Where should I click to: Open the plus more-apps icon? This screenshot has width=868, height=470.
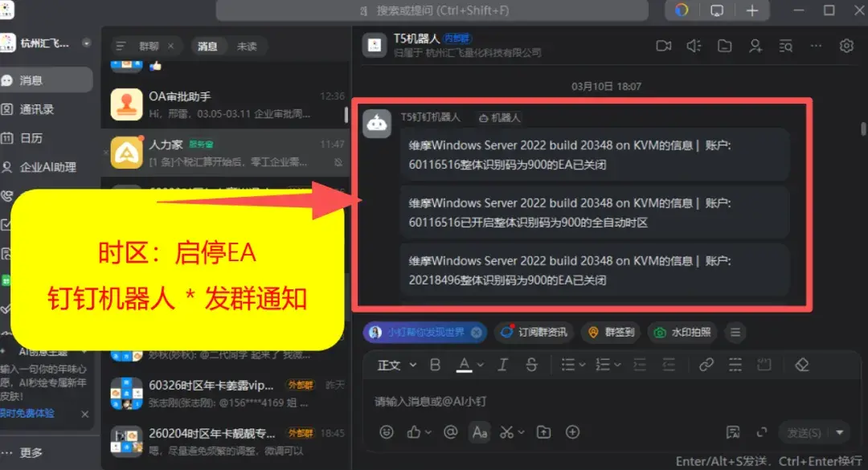pyautogui.click(x=572, y=431)
